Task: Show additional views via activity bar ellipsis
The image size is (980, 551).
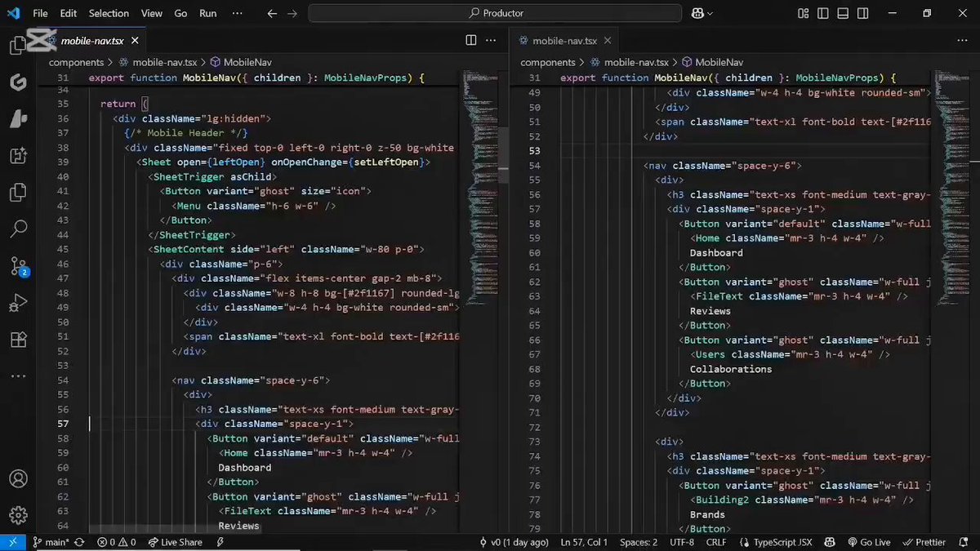Action: tap(18, 376)
